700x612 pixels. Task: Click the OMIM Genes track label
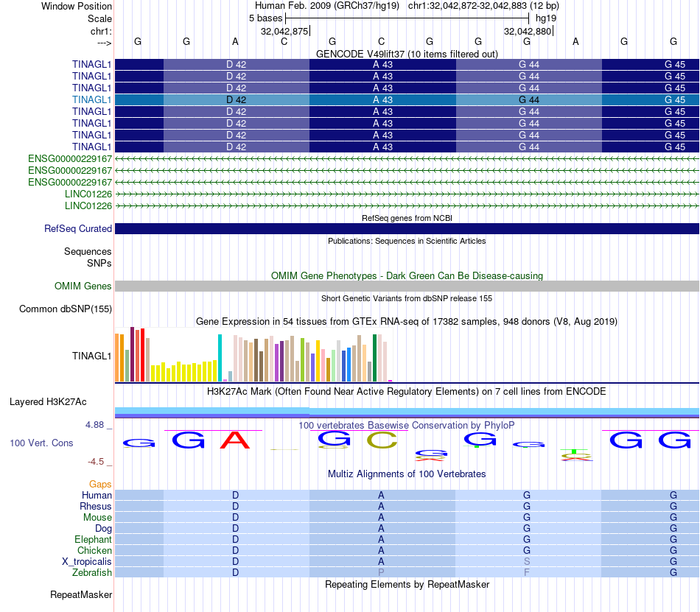(x=83, y=286)
